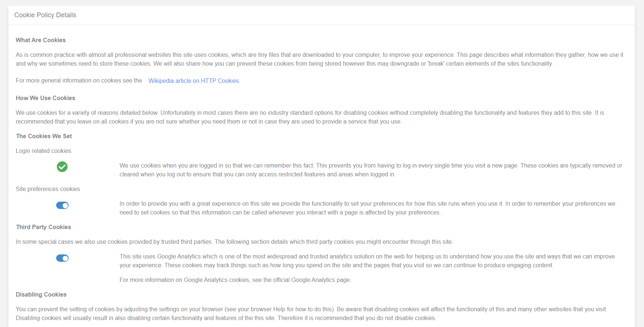Click the 'We use cookies for a variety' paragraph
Image resolution: width=644 pixels, height=327 pixels.
pos(310,117)
